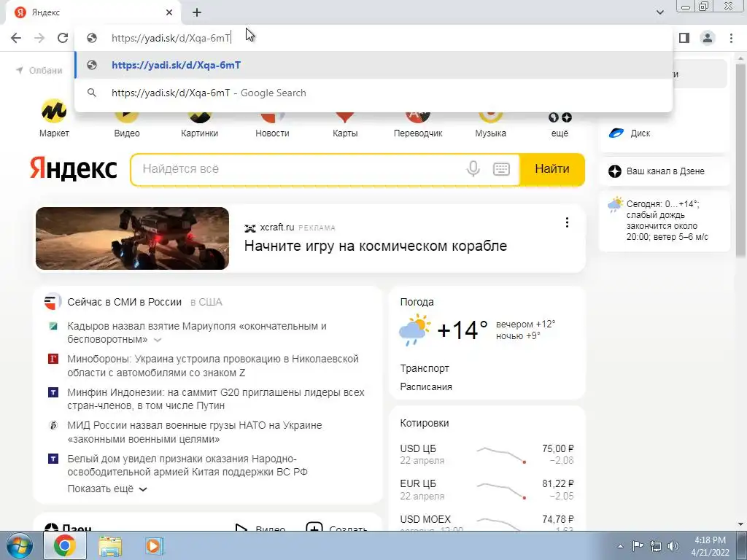Open the Транспорт link

(x=425, y=368)
